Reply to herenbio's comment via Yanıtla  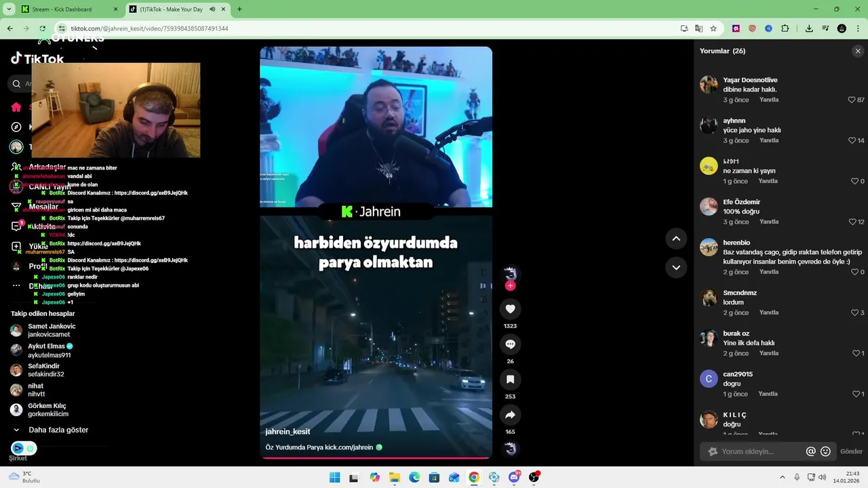pos(769,272)
